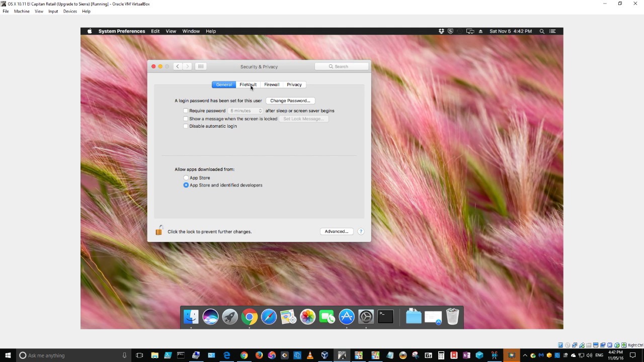
Task: Show all preferences grid button
Action: coord(201,66)
